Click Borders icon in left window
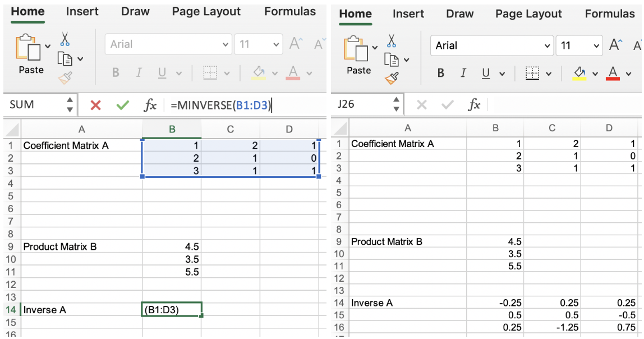This screenshot has height=339, width=644. tap(210, 73)
